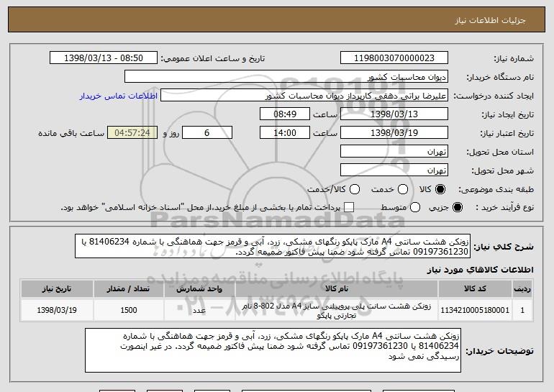554x392 pixels.
Task: Click the product code 113421005180001
Action: pyautogui.click(x=475, y=310)
